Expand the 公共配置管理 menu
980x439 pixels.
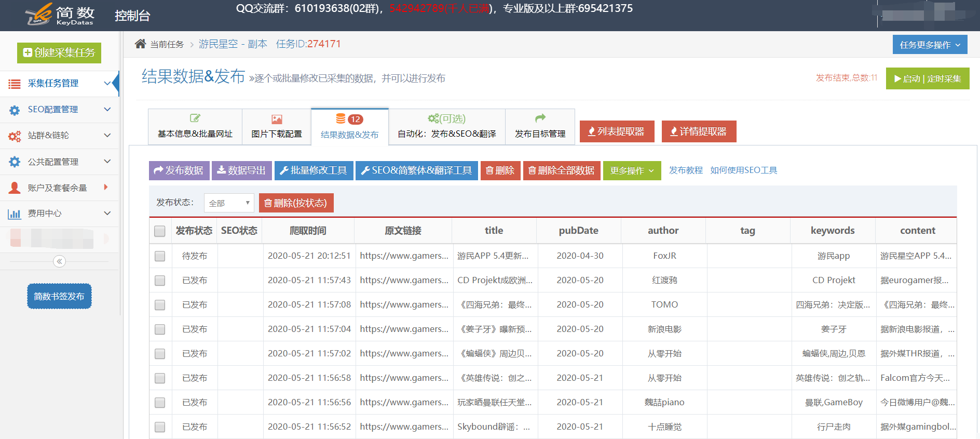pyautogui.click(x=107, y=161)
